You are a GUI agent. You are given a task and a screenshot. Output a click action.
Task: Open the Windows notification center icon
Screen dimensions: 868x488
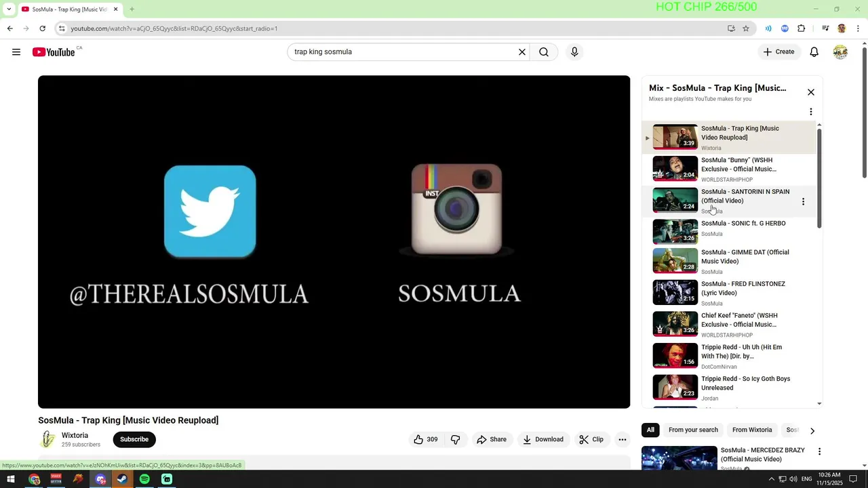pyautogui.click(x=854, y=479)
